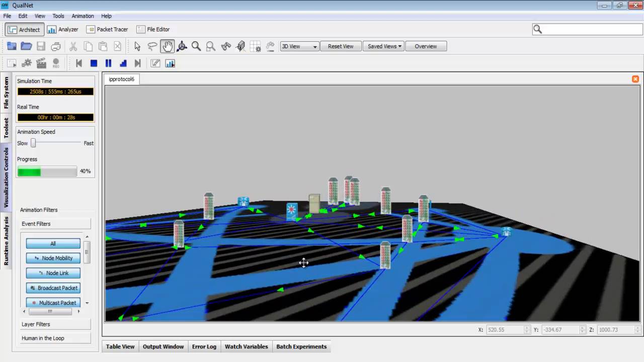Open the bar chart analyzer icon

170,63
